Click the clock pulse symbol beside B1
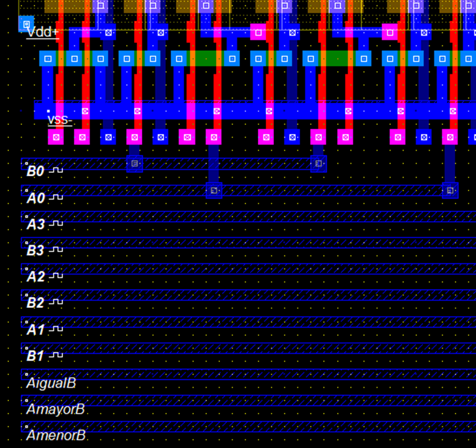476x448 pixels. pos(56,354)
